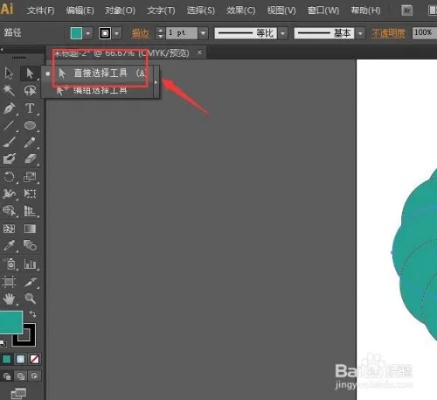Screen dimensions: 437x400
Task: Open the fill color dropdown in control bar
Action: pos(88,33)
